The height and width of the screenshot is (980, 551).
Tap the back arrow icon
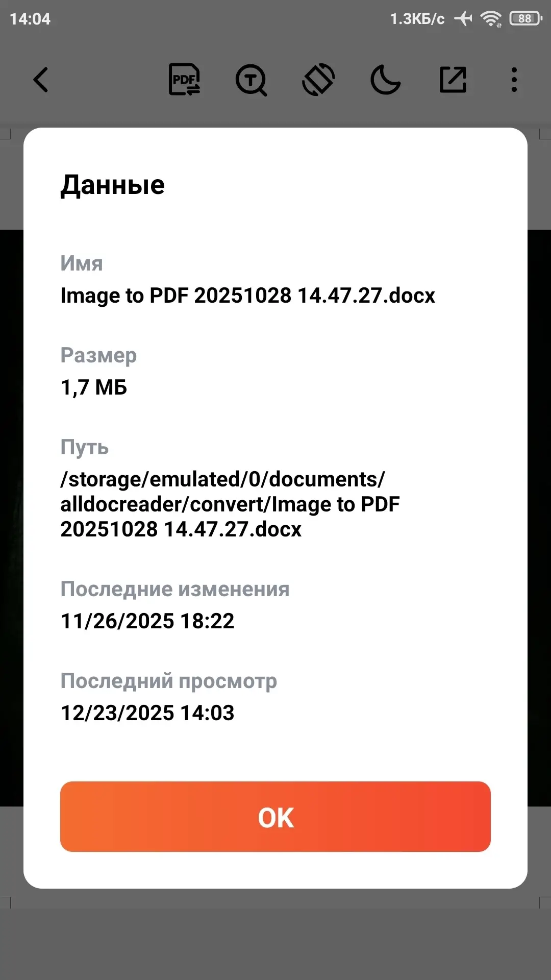[41, 80]
